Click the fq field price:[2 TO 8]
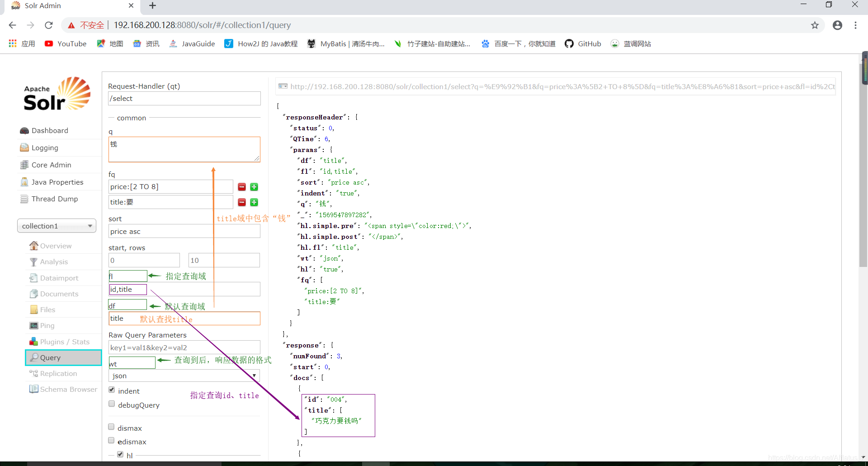The height and width of the screenshot is (466, 868). (x=170, y=186)
